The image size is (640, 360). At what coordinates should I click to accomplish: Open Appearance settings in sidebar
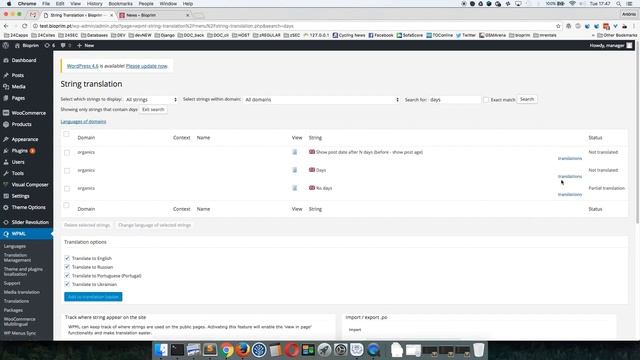(x=24, y=139)
